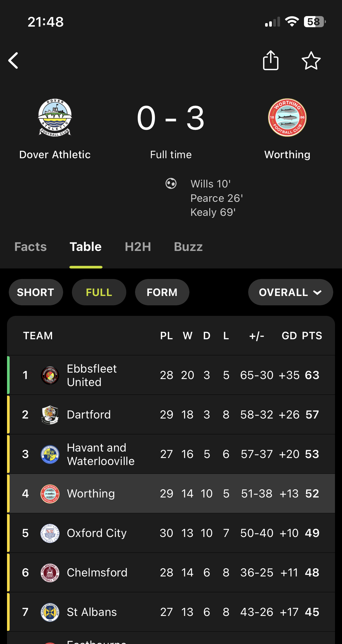Tap the Dartford crest in table
Screen dimensions: 342x644
pos(50,415)
